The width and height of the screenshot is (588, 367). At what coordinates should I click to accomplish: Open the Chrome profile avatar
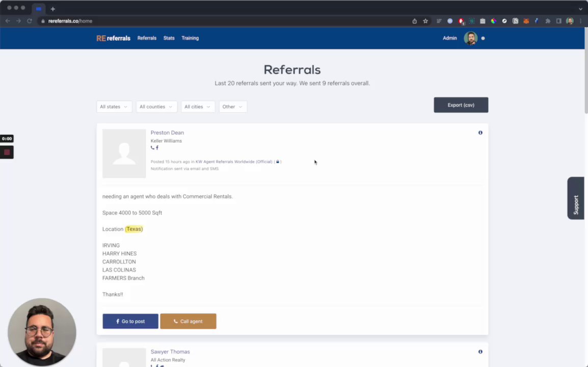click(570, 21)
